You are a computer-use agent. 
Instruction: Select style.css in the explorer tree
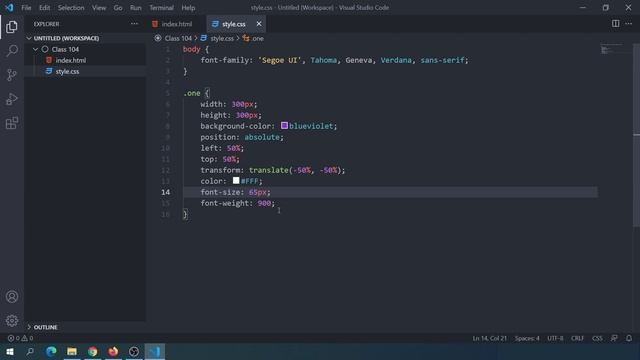pos(67,71)
